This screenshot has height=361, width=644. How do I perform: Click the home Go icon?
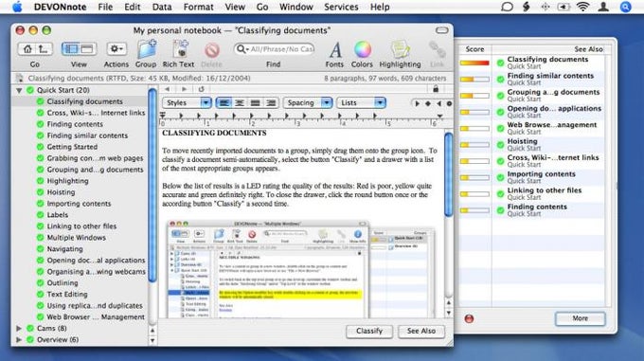pos(27,49)
